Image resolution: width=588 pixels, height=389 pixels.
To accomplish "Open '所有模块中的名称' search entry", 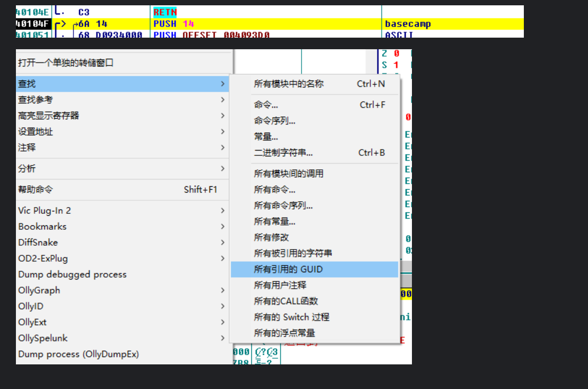I will (x=288, y=84).
